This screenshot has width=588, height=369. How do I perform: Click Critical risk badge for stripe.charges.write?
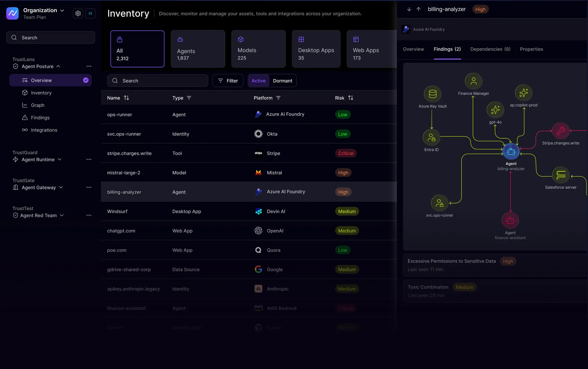346,153
